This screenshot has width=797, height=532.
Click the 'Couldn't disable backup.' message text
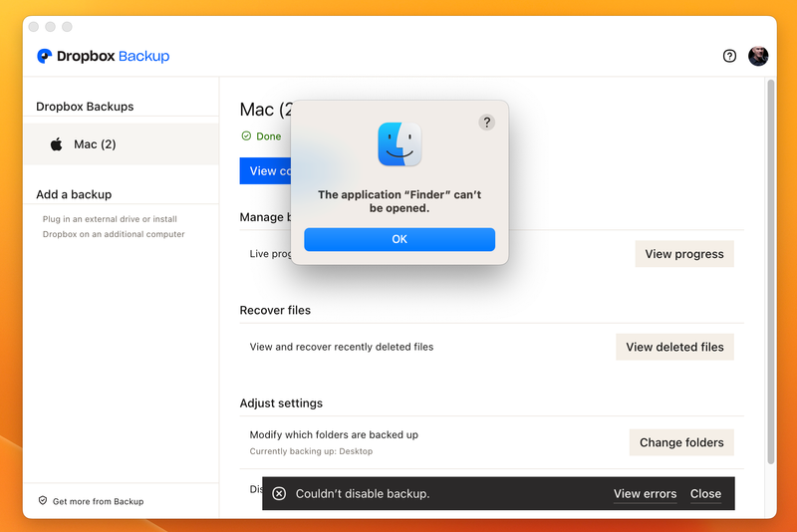363,494
